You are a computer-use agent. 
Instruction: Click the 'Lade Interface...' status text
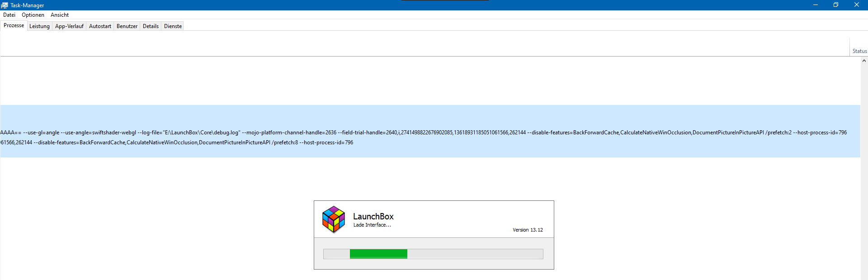(372, 225)
